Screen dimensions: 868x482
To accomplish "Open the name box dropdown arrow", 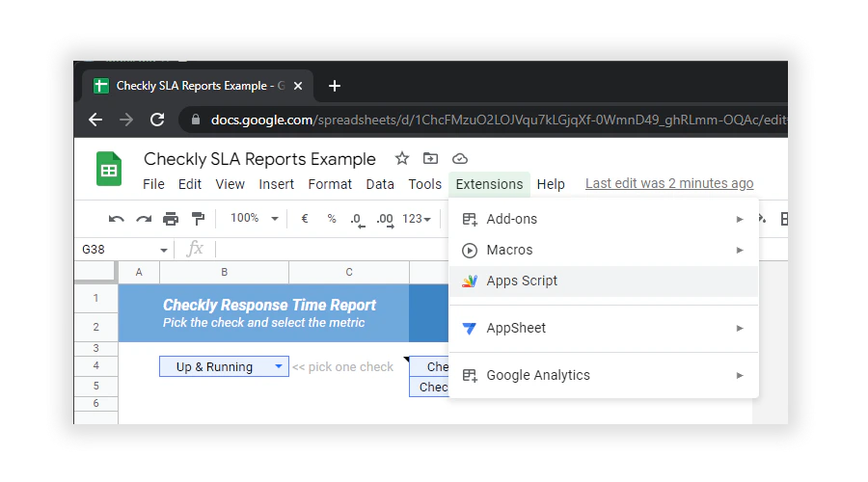I will point(164,250).
